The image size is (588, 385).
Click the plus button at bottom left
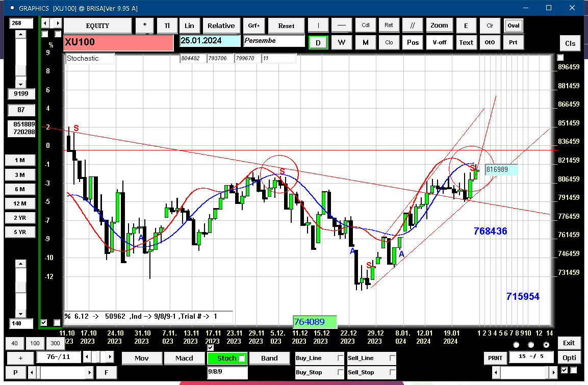pyautogui.click(x=20, y=358)
